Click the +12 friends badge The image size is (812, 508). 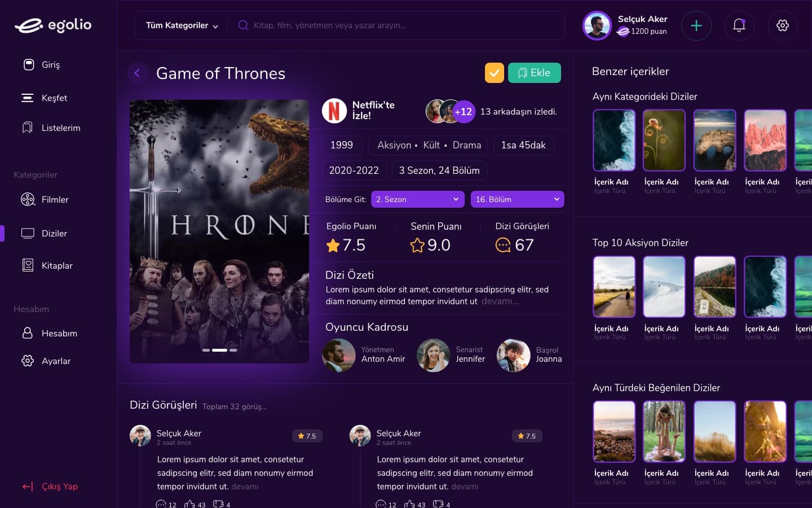[x=464, y=112]
